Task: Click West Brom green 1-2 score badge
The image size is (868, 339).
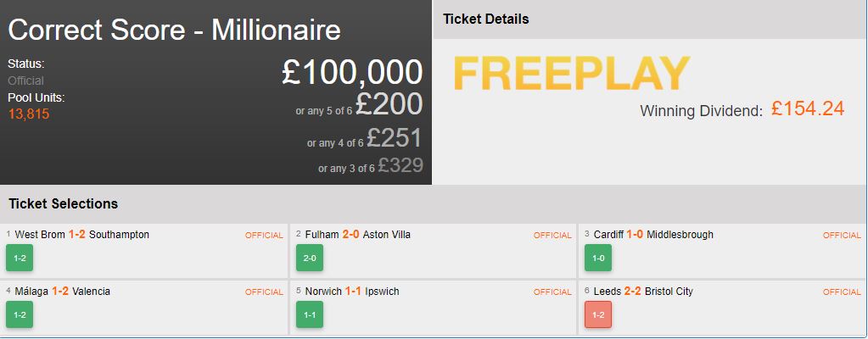Action: tap(19, 258)
